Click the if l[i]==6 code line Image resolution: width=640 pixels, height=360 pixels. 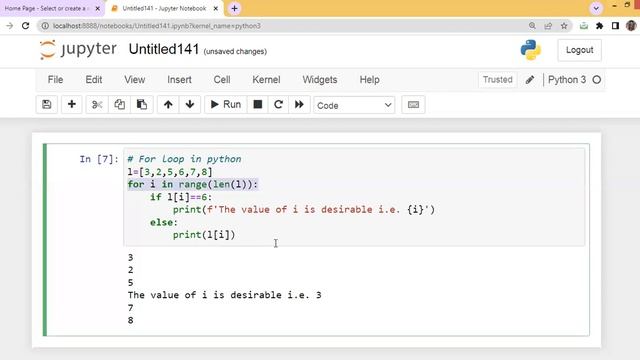[181, 197]
